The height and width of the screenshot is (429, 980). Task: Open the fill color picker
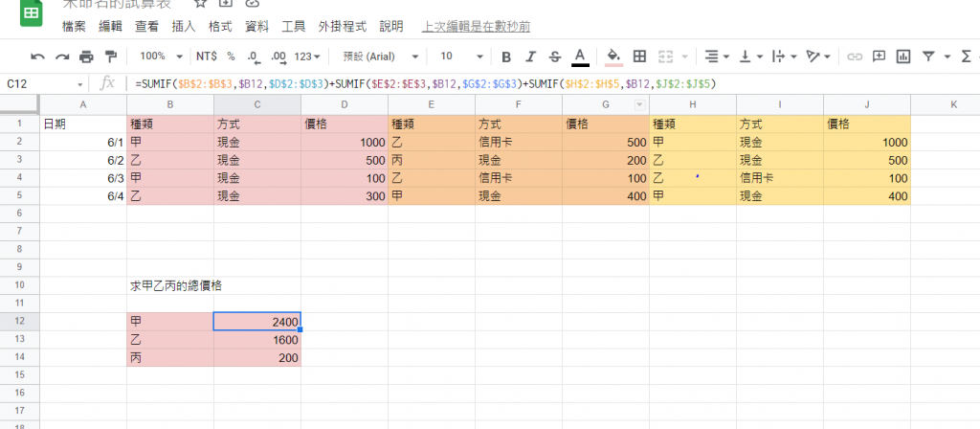[614, 56]
